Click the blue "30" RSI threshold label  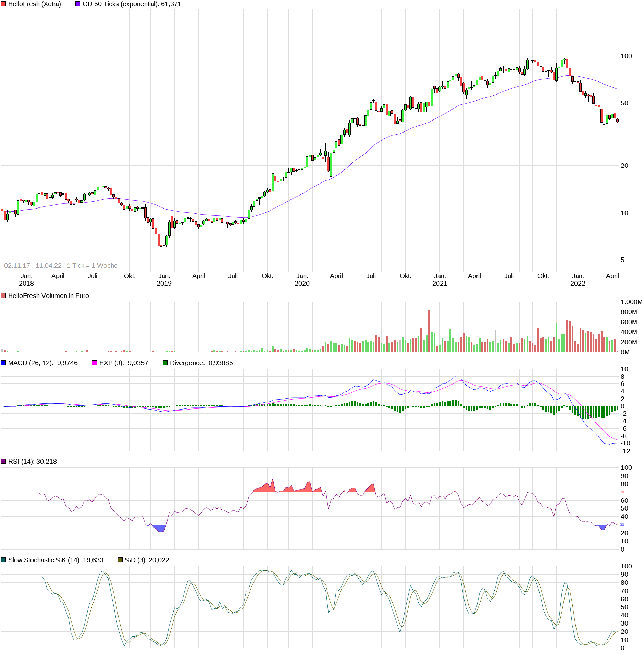coord(622,525)
